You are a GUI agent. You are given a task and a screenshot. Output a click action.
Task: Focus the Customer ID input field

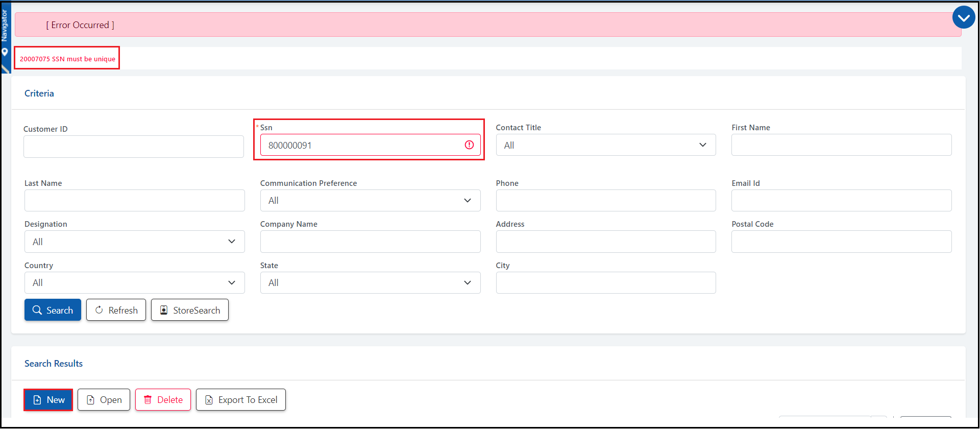point(134,147)
